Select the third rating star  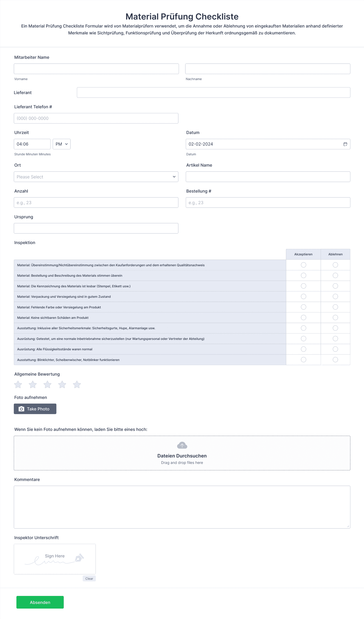coord(47,384)
